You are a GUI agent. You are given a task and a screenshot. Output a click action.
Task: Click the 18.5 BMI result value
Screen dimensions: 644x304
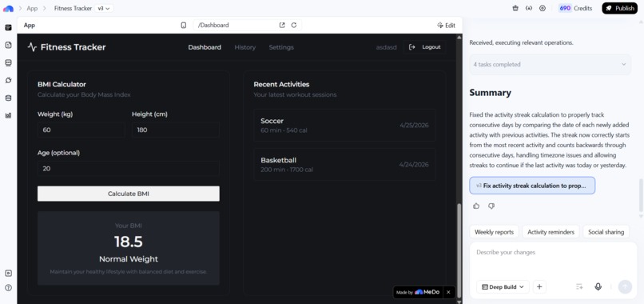(x=129, y=242)
